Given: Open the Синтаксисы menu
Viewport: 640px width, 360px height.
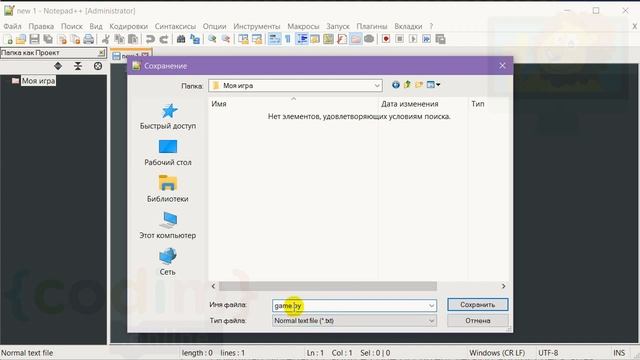Looking at the screenshot, I should tap(175, 26).
